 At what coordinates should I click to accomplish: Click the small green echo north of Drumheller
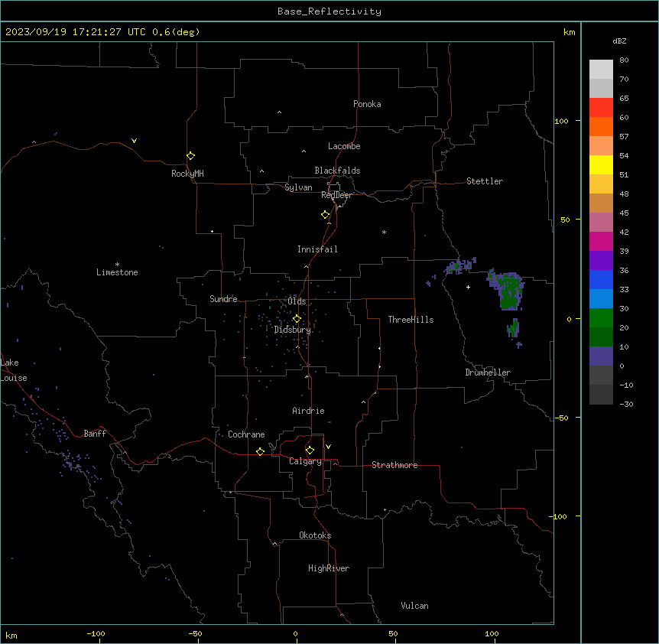pos(513,328)
